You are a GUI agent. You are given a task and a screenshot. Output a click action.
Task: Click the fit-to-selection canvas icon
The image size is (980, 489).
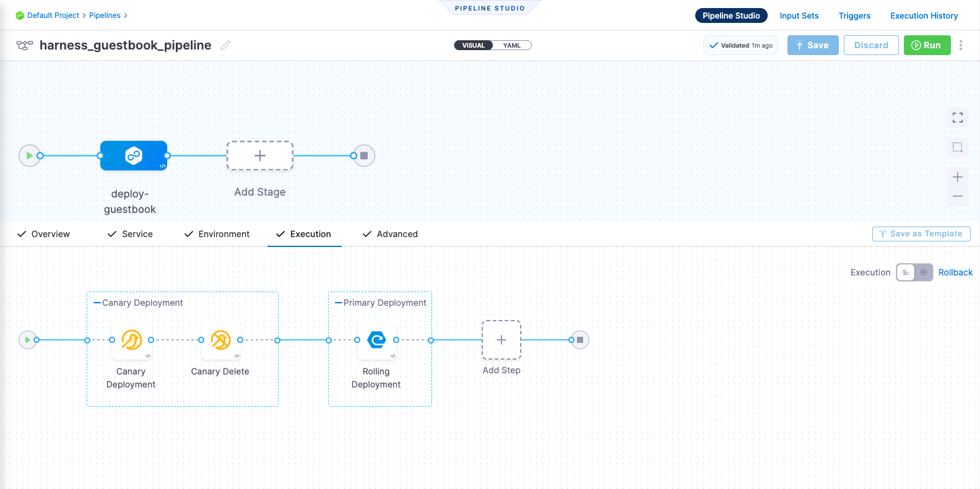point(957,147)
